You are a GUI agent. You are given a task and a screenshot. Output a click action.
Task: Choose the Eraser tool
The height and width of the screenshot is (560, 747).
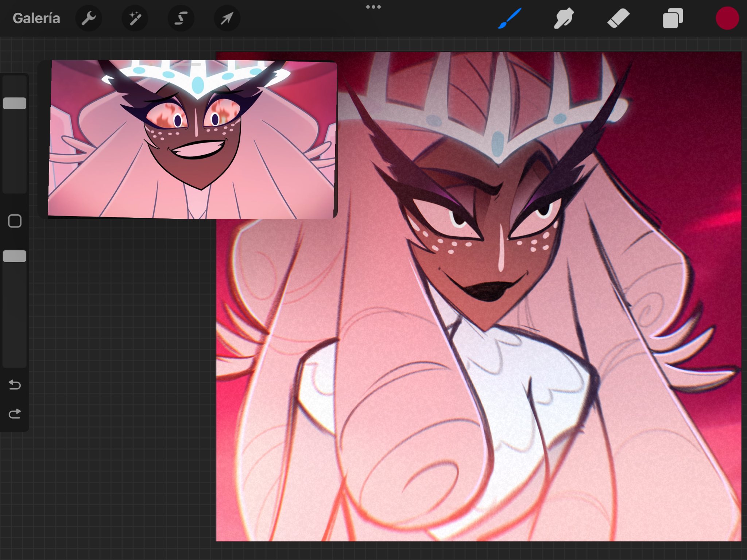click(x=618, y=18)
